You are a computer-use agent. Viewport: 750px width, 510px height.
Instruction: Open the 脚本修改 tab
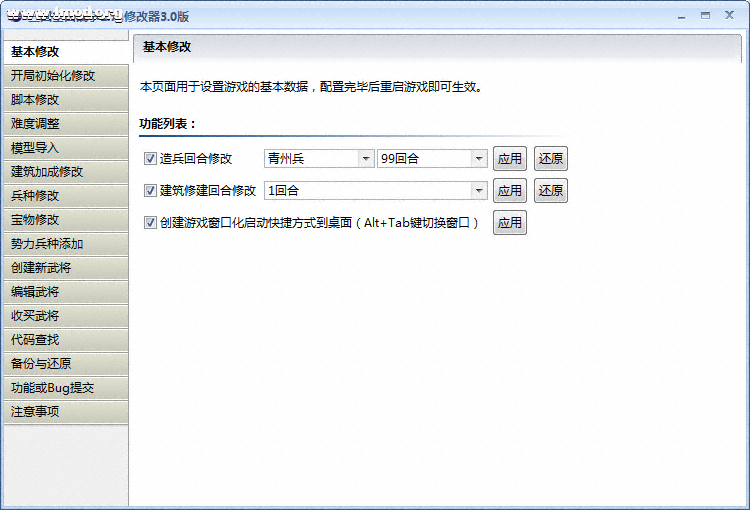click(65, 100)
